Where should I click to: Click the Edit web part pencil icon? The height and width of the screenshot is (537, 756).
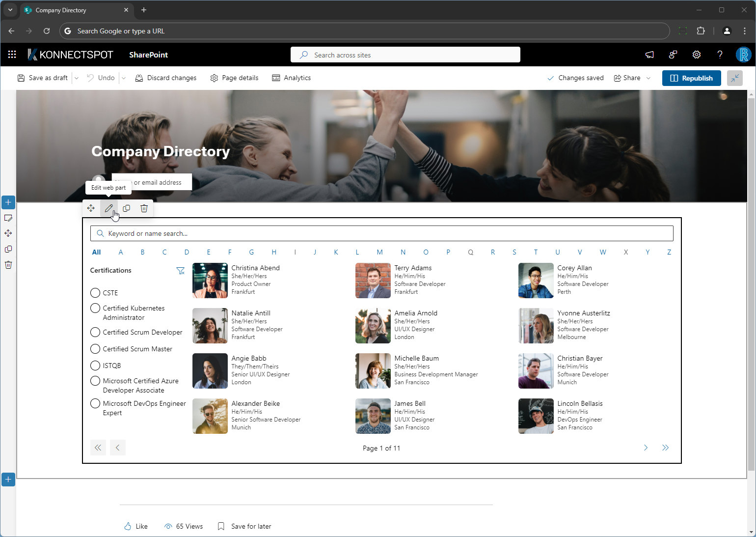tap(109, 208)
